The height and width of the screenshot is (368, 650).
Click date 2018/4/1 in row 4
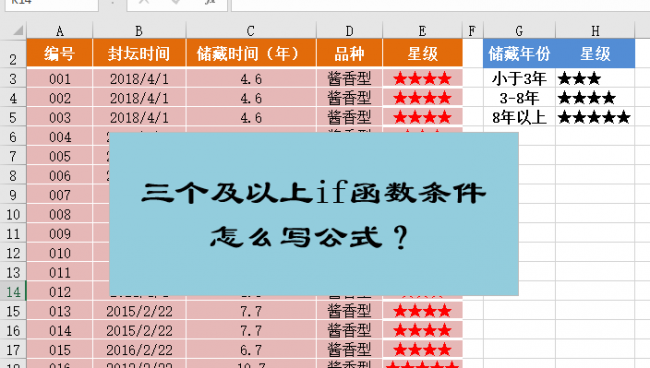[x=139, y=98]
